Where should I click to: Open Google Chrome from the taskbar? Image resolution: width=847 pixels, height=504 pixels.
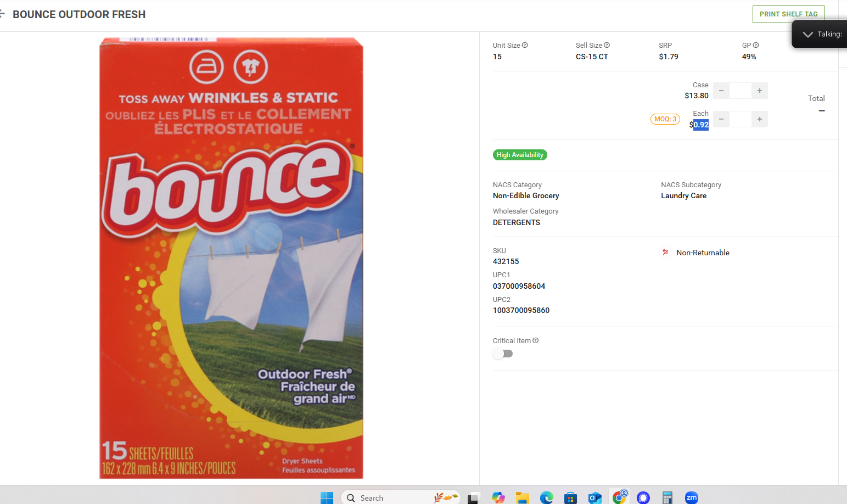point(619,497)
